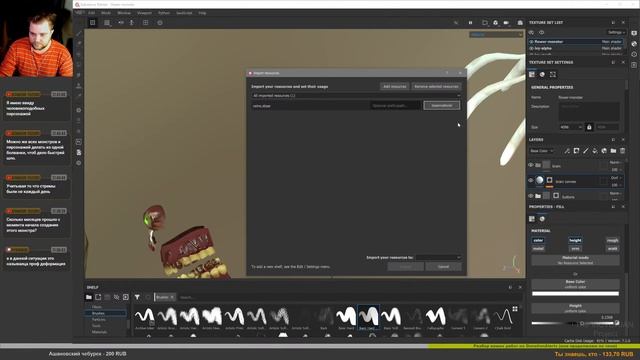Viewport: 640px width, 360px height.
Task: Open the Edit menu
Action: pyautogui.click(x=91, y=13)
